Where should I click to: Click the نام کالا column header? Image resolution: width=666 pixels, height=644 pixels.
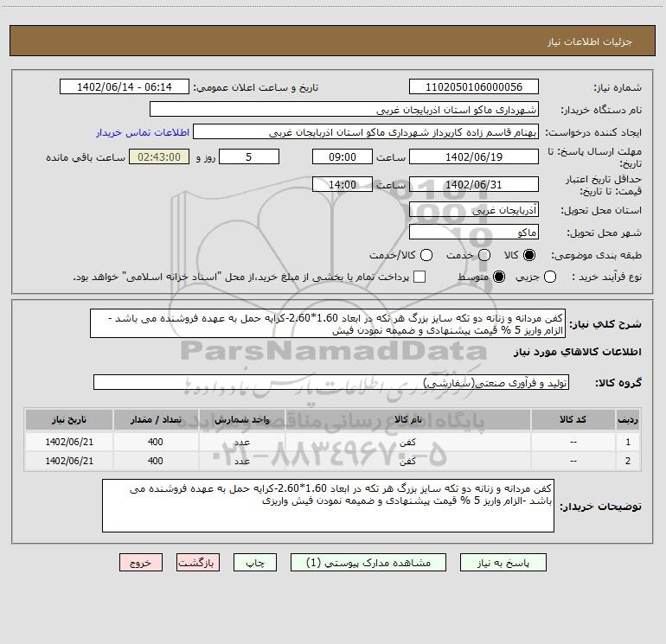407,419
